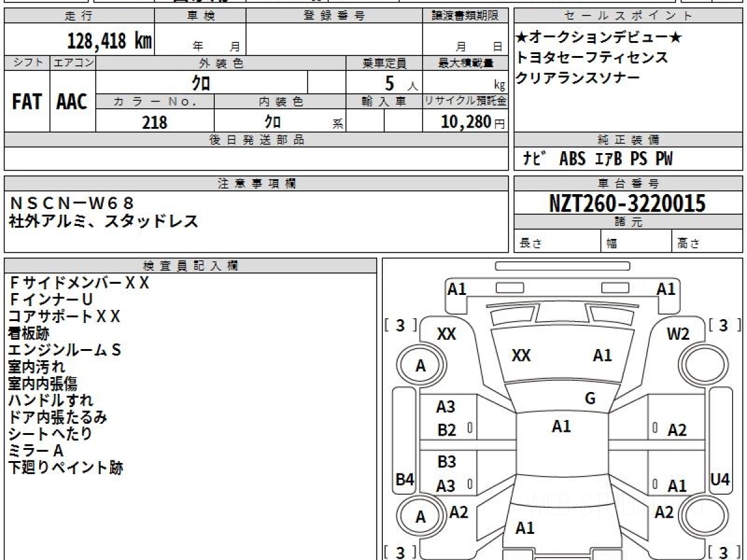
Task: Select the mileage value 128,418 km
Action: pos(110,41)
